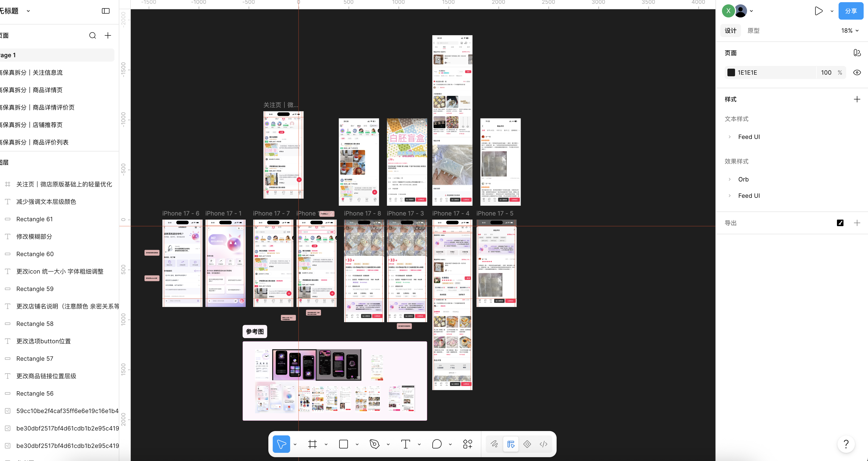The height and width of the screenshot is (461, 868).
Task: Expand Feed UI under effect styles
Action: [x=730, y=196]
